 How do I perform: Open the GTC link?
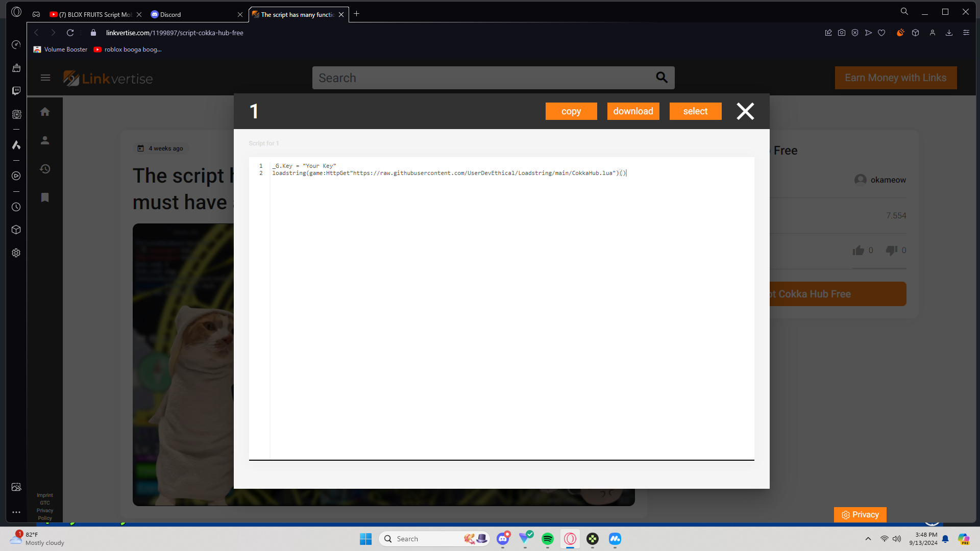click(45, 503)
